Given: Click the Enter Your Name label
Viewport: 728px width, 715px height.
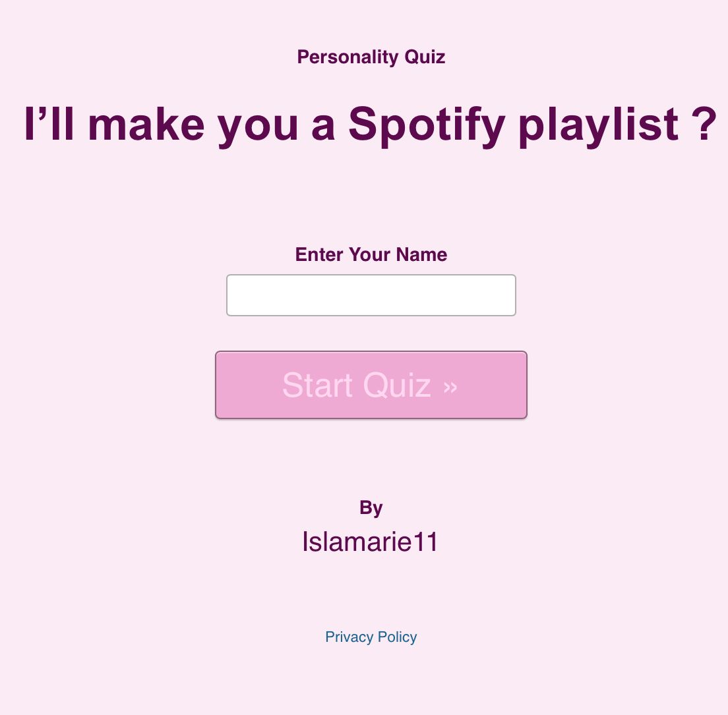Looking at the screenshot, I should pyautogui.click(x=371, y=254).
